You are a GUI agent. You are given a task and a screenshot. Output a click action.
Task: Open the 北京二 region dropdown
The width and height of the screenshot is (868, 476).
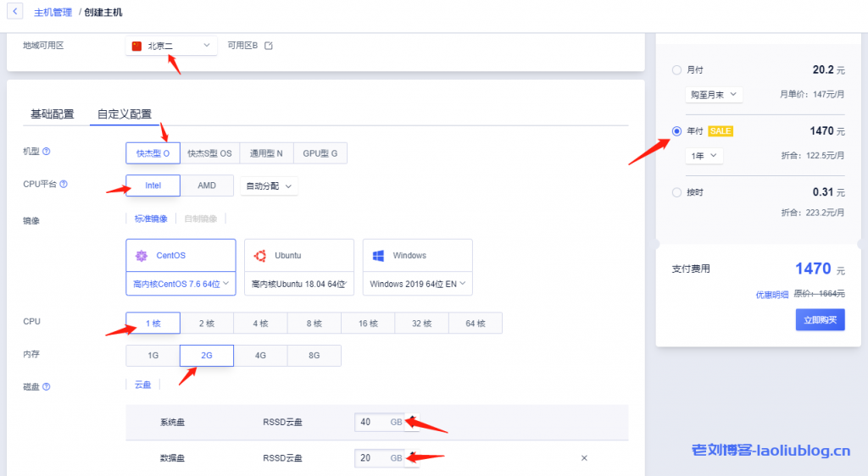click(x=172, y=46)
